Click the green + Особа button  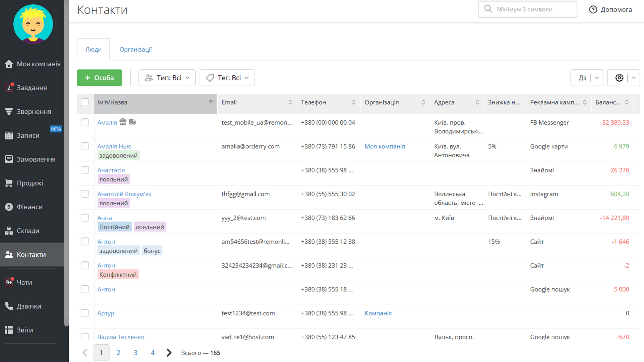[100, 78]
